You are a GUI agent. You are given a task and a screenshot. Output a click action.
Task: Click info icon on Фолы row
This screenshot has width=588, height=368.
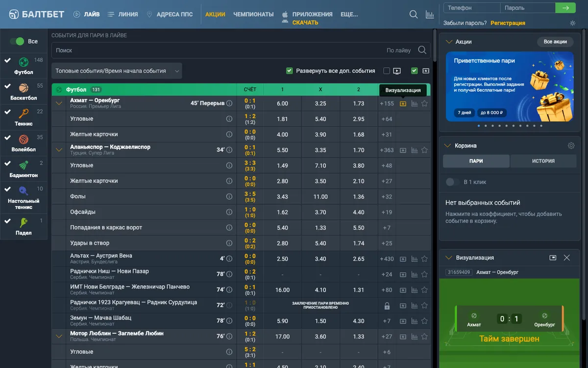[229, 197]
